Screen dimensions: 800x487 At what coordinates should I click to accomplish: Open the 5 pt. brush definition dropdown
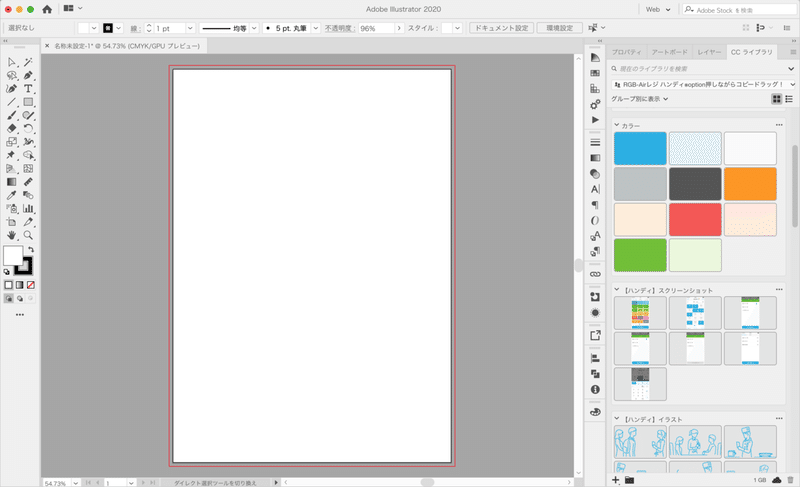coord(316,28)
